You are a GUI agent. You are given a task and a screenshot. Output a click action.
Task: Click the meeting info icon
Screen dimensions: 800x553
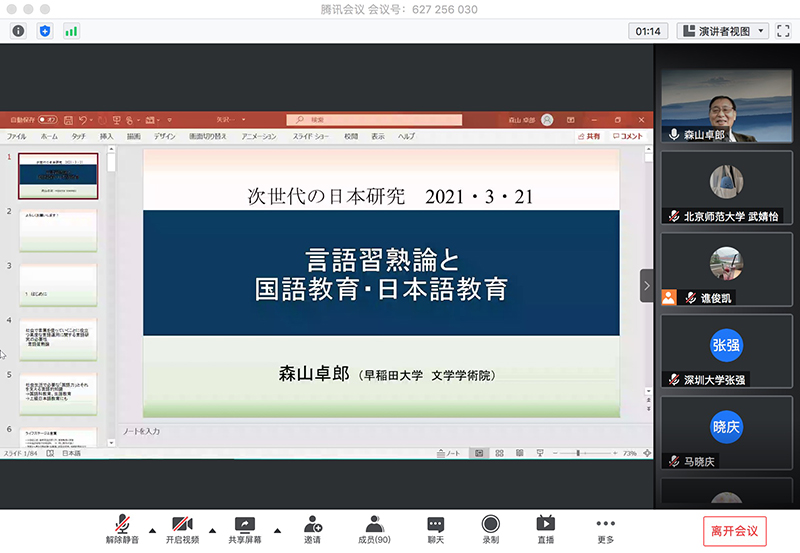18,31
